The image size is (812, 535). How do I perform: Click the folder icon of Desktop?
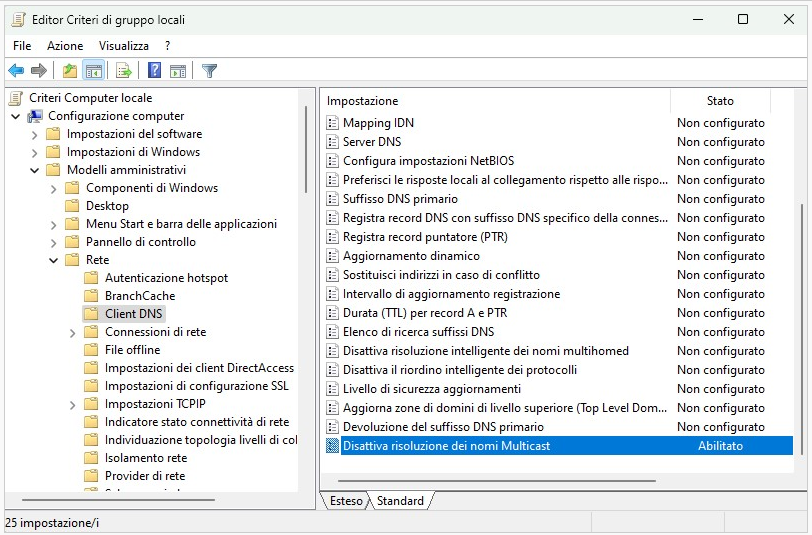pos(72,206)
